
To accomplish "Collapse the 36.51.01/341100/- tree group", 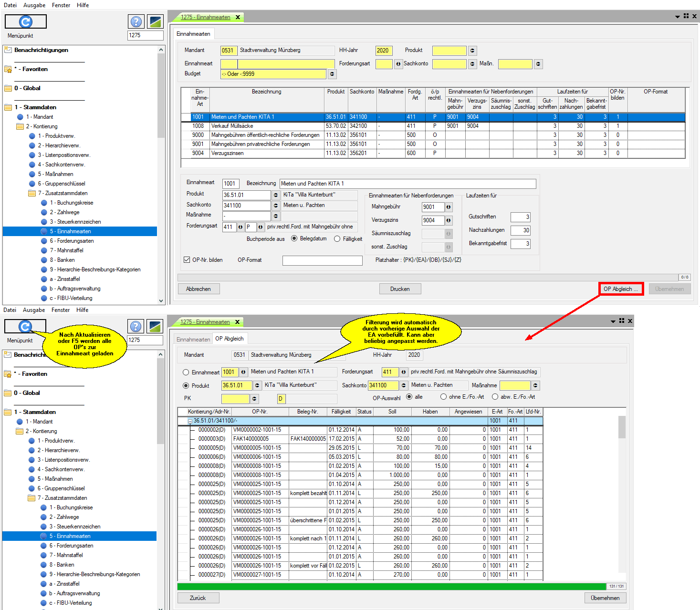I will point(190,421).
